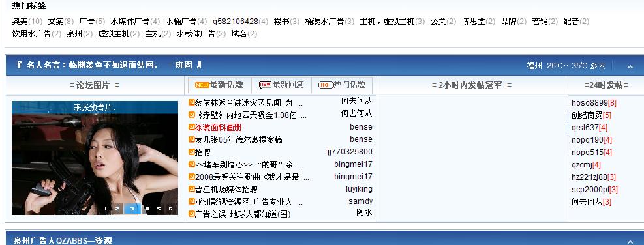Select the q582106428 hot tag
This screenshot has width=644, height=245.
[236, 22]
